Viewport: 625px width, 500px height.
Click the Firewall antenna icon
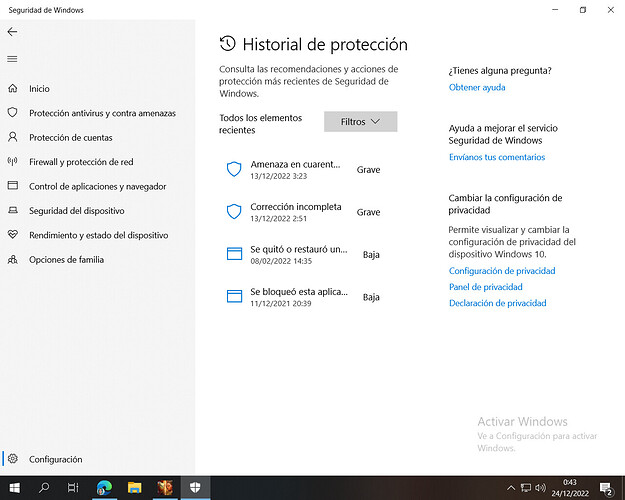pyautogui.click(x=13, y=161)
